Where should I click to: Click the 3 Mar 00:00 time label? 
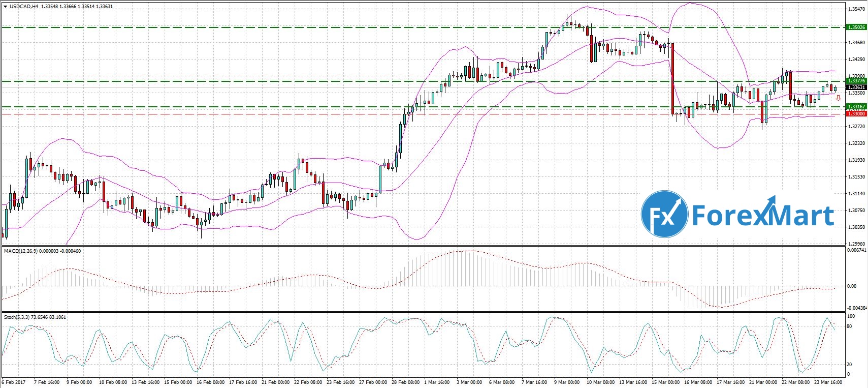point(469,382)
